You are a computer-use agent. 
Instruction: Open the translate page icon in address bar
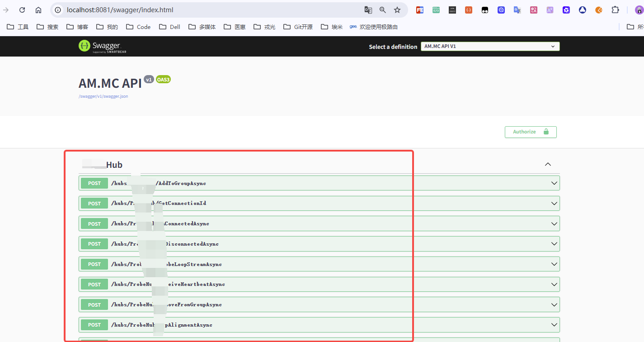point(368,10)
